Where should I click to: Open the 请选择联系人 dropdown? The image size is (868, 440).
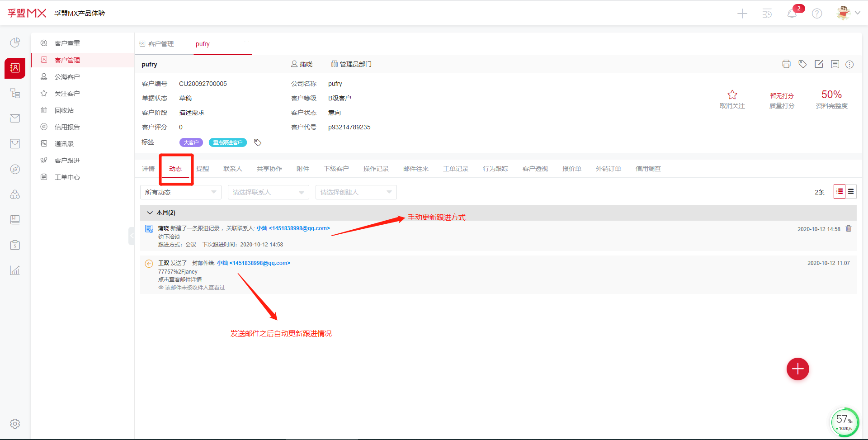pos(268,192)
